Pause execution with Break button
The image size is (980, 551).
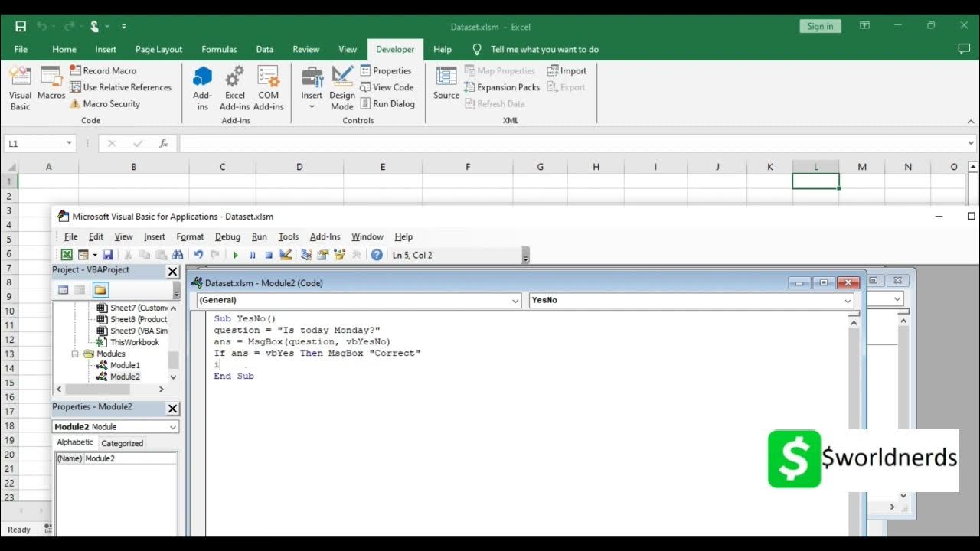coord(252,255)
